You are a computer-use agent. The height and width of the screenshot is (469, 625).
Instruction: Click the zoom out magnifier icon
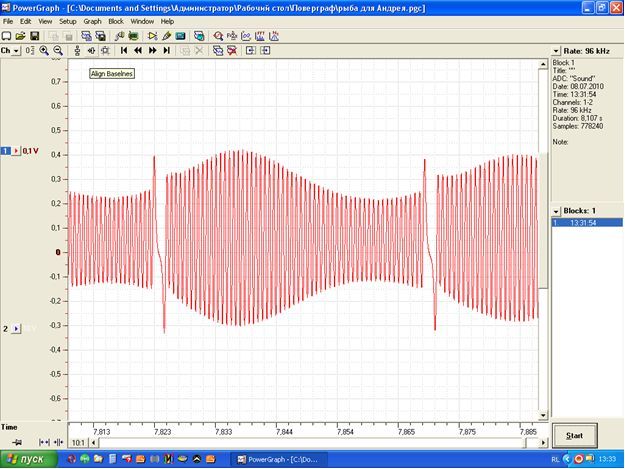pyautogui.click(x=58, y=51)
